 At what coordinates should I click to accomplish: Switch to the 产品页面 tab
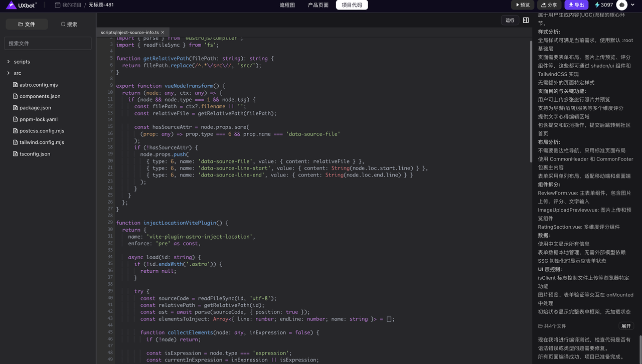(318, 5)
